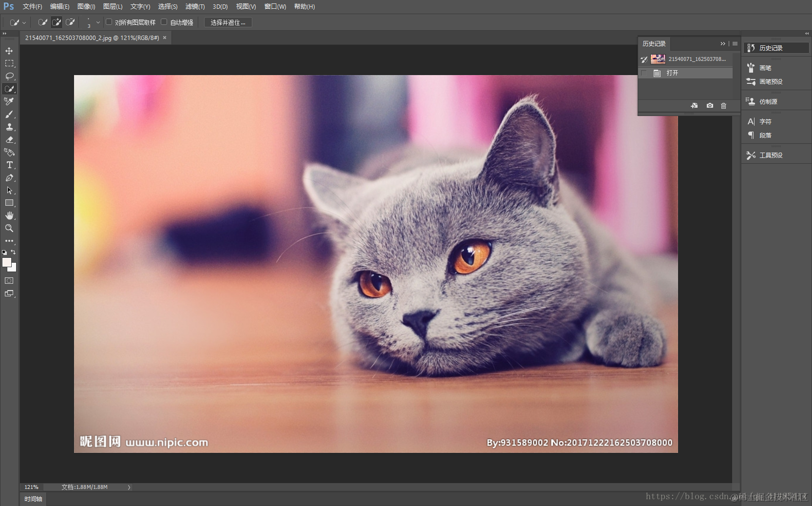
Task: Toggle Quick Mask mode
Action: (x=9, y=281)
